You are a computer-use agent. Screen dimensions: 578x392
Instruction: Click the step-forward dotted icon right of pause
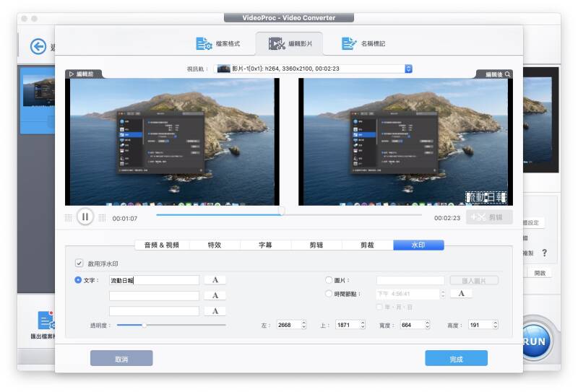tap(102, 218)
